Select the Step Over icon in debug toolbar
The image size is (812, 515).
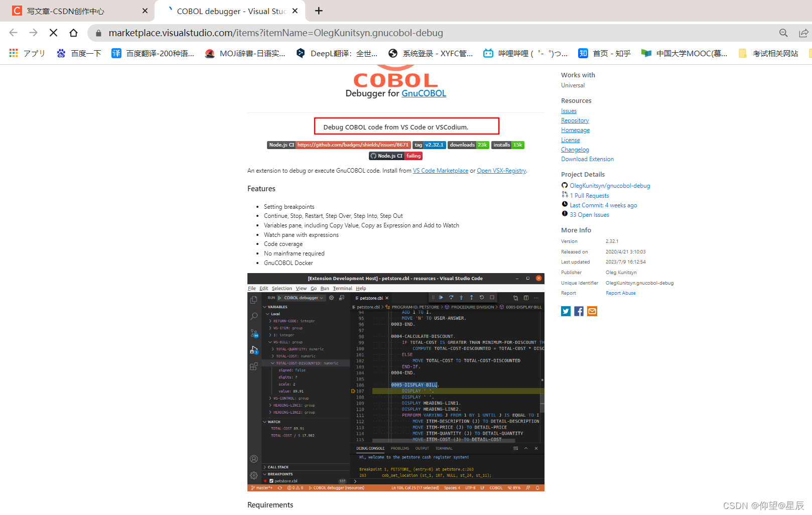coord(451,297)
